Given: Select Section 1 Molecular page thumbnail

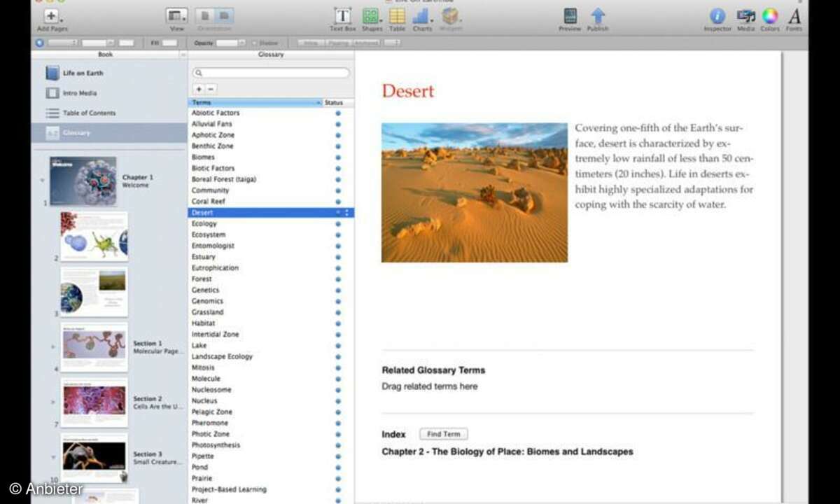Looking at the screenshot, I should (x=94, y=347).
